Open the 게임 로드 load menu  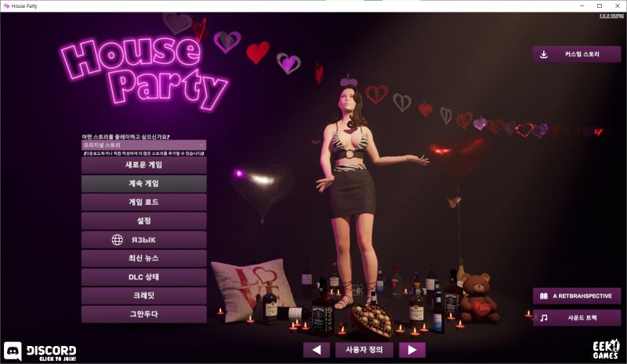pos(144,202)
